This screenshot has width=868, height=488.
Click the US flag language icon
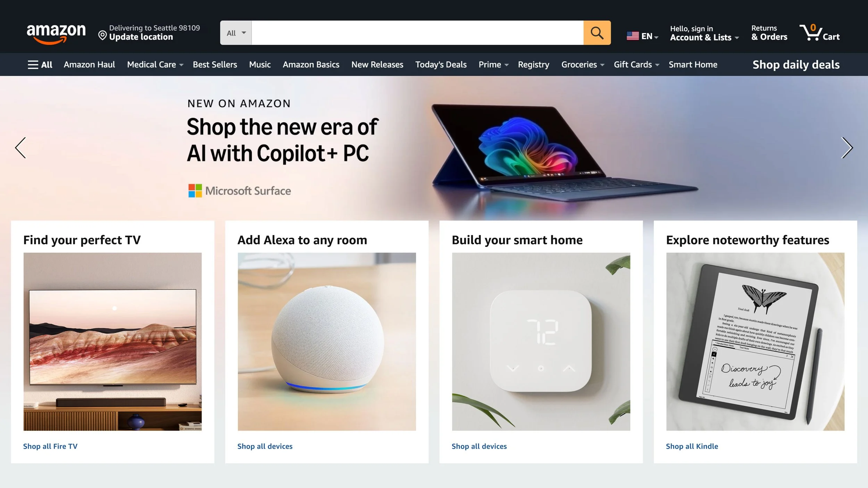633,36
